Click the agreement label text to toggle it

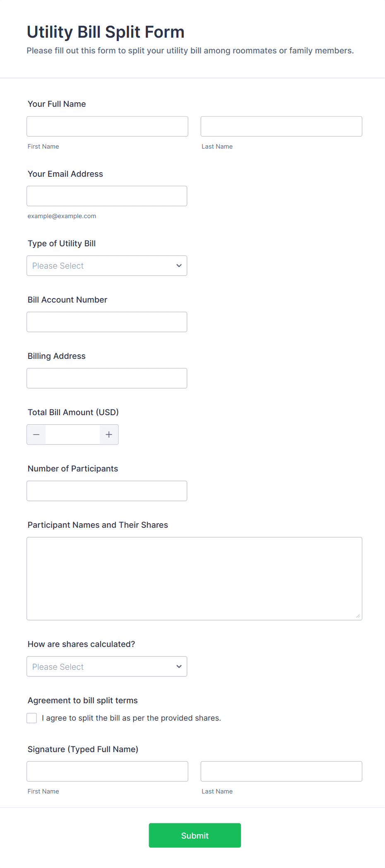click(131, 718)
